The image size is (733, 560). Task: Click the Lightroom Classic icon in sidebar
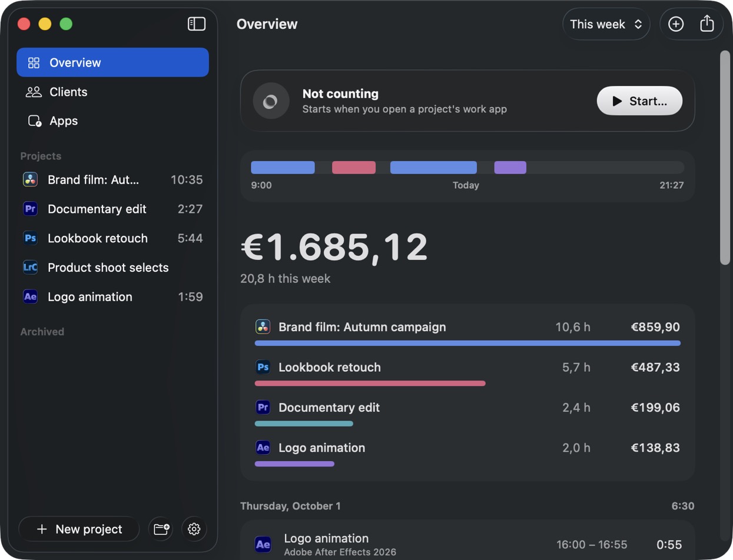coord(31,268)
